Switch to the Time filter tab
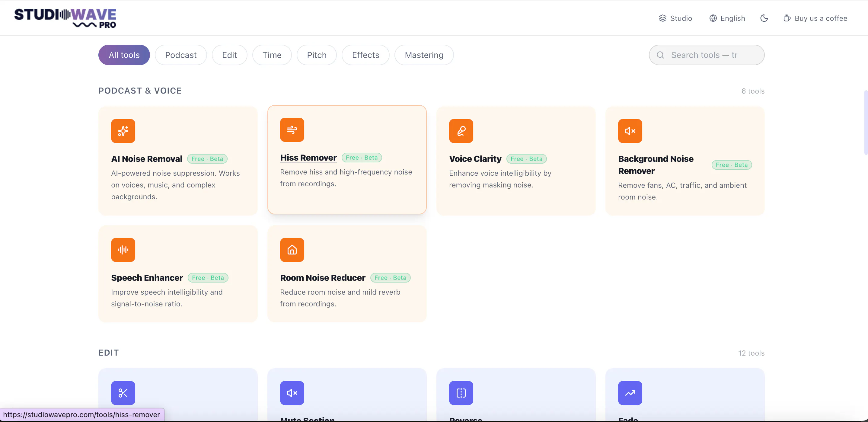 point(272,55)
